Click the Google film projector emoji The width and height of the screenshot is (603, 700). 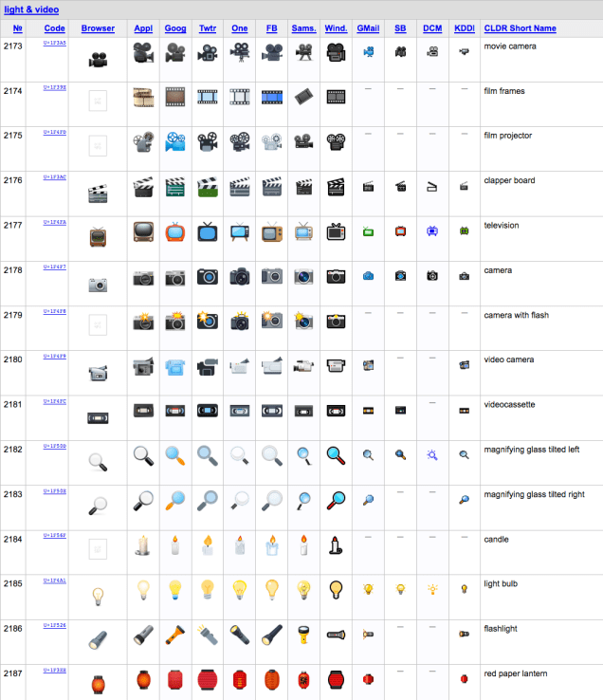click(x=175, y=142)
